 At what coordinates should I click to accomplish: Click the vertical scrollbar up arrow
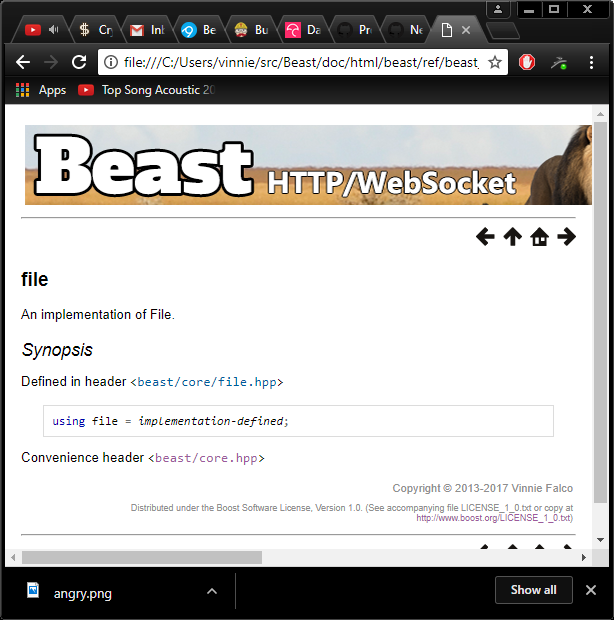coord(600,114)
